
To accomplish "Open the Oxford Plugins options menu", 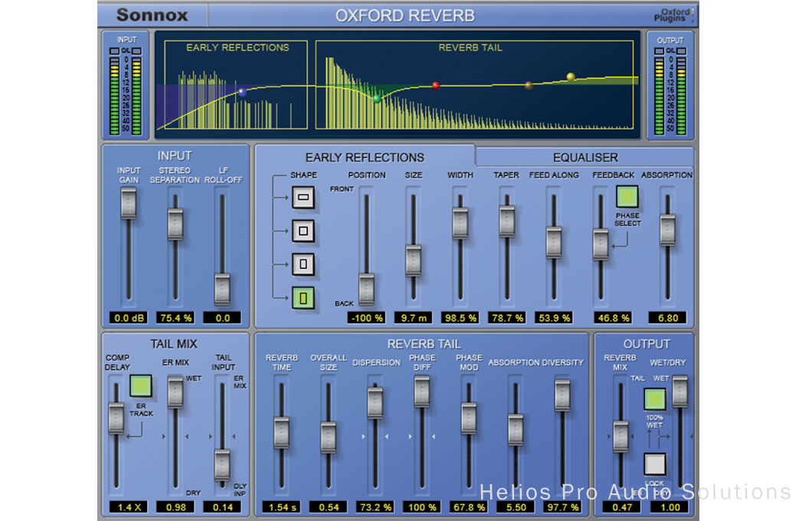I will [x=674, y=15].
